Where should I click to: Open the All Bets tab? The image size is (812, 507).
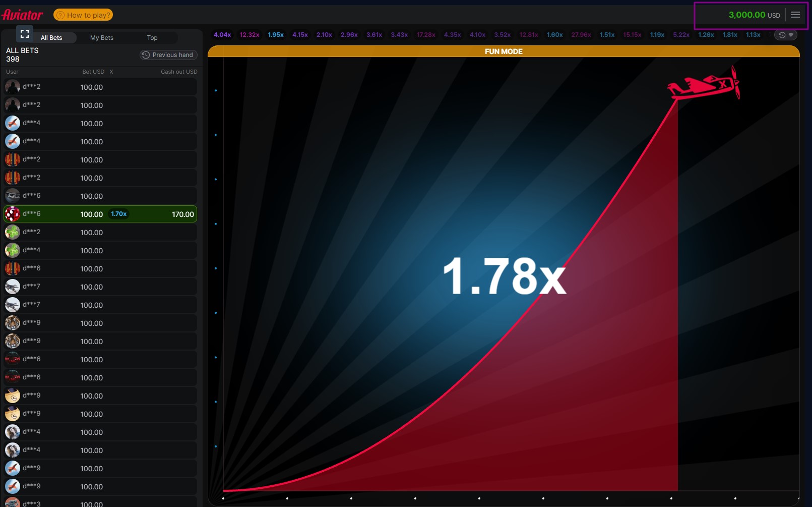point(51,38)
